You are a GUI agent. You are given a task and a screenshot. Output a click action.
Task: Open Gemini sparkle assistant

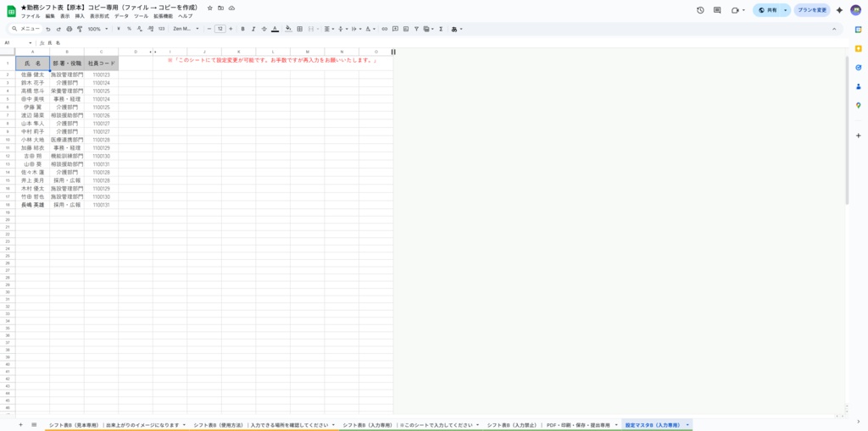[839, 10]
